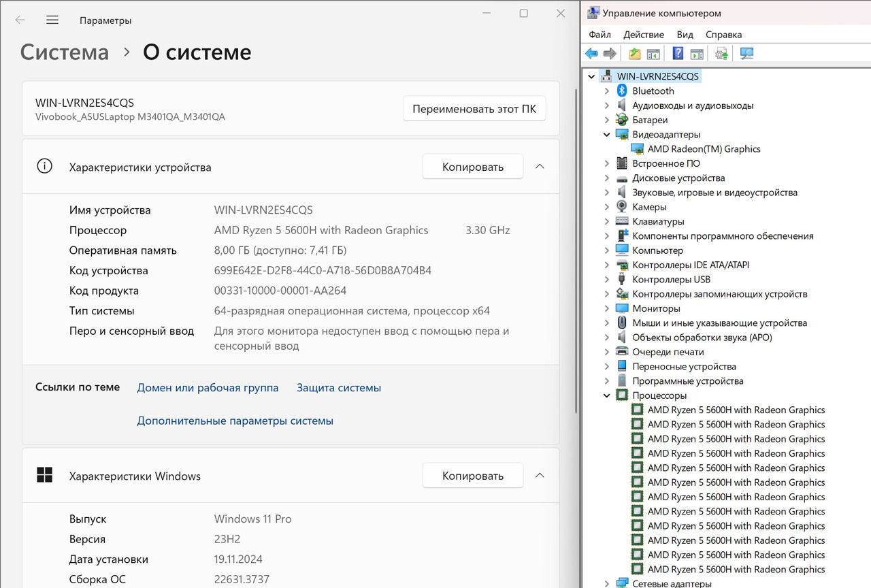
Task: Click the Мониторы display icon
Action: point(621,308)
